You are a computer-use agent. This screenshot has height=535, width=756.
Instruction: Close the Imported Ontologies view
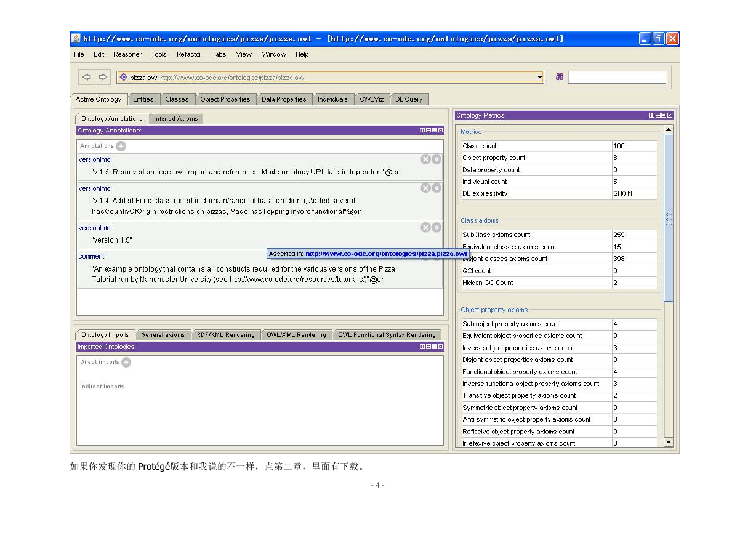[x=440, y=347]
